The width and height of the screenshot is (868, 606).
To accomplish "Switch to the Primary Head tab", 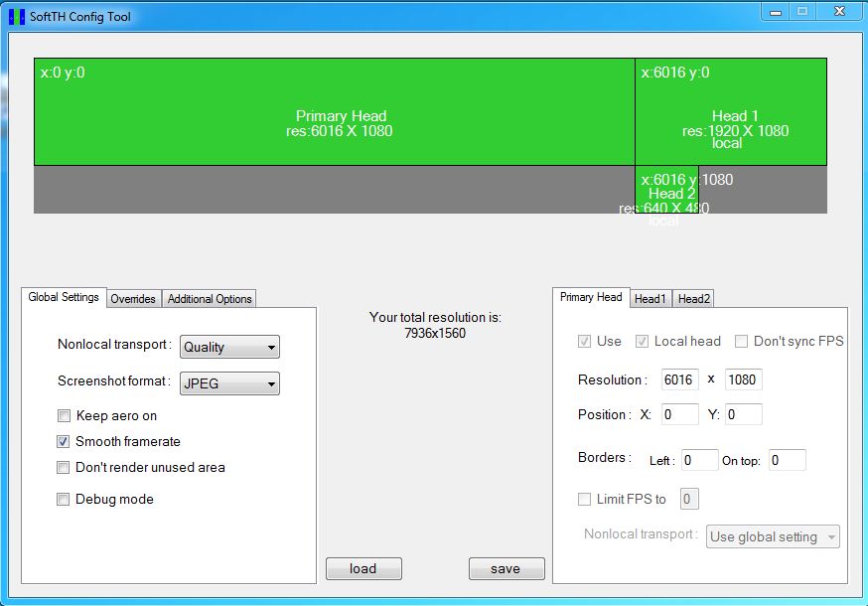I will pyautogui.click(x=591, y=297).
